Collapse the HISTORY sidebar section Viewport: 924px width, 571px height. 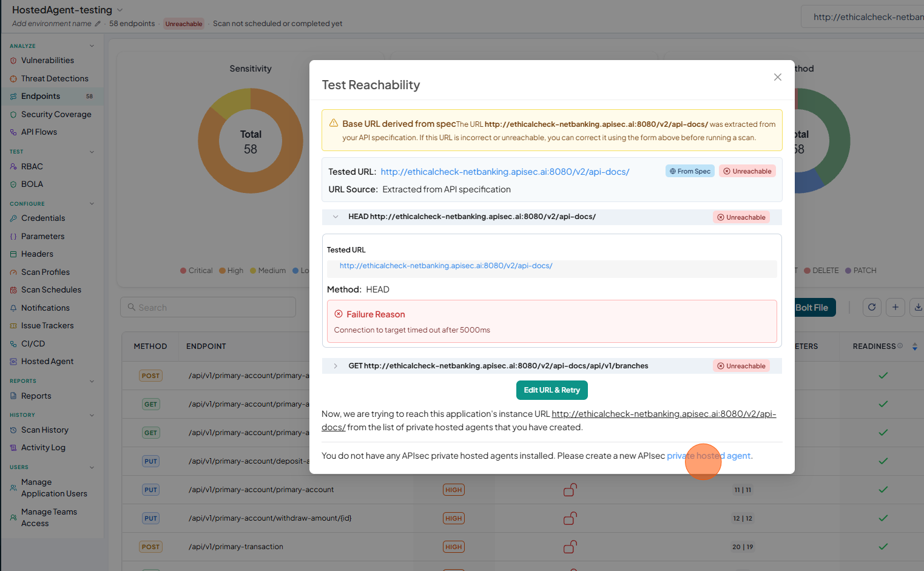coord(92,415)
